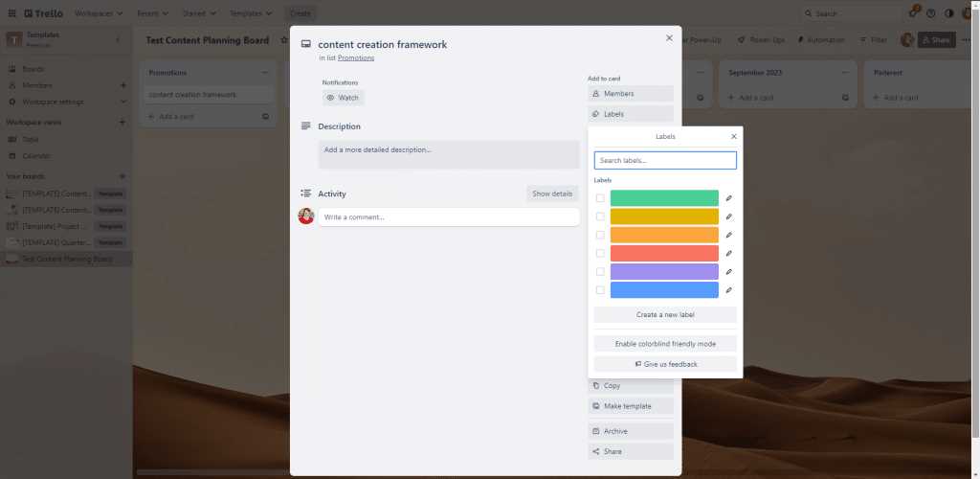The image size is (980, 479).
Task: Click the Copy card button
Action: point(631,386)
